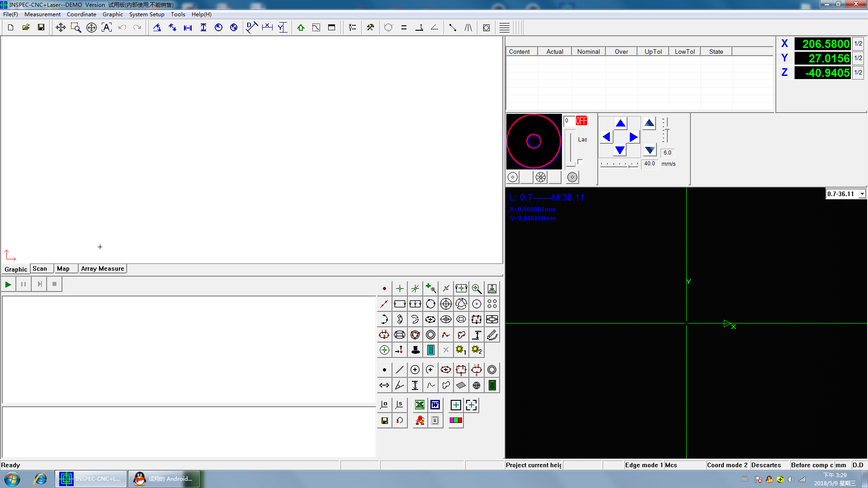Click the cyan calculator icon
This screenshot has width=868, height=488.
click(430, 350)
